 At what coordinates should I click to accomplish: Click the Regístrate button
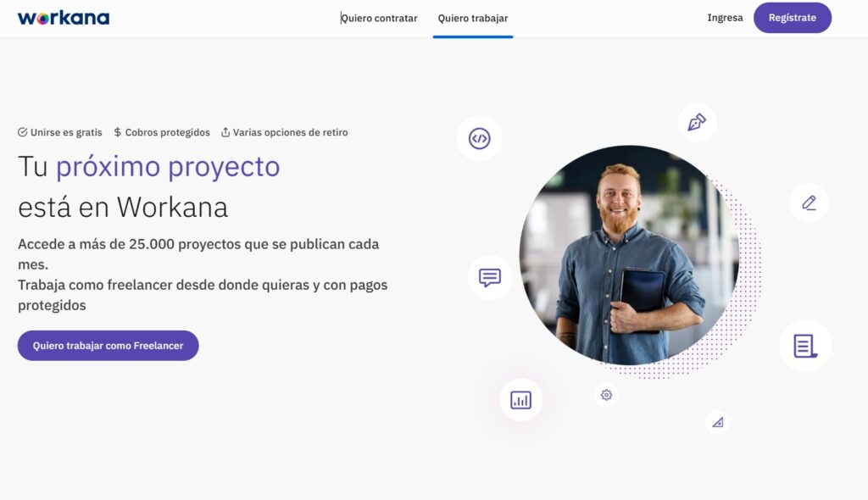(793, 18)
